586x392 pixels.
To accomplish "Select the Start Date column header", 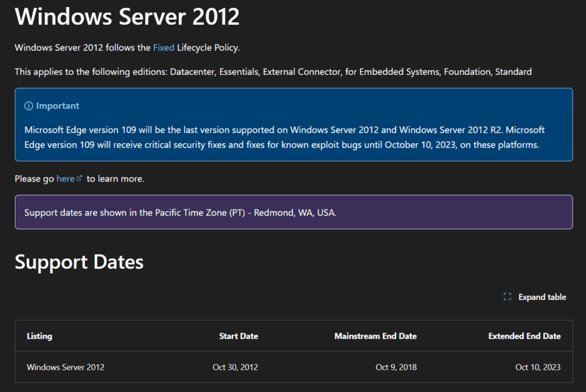I will pos(239,336).
